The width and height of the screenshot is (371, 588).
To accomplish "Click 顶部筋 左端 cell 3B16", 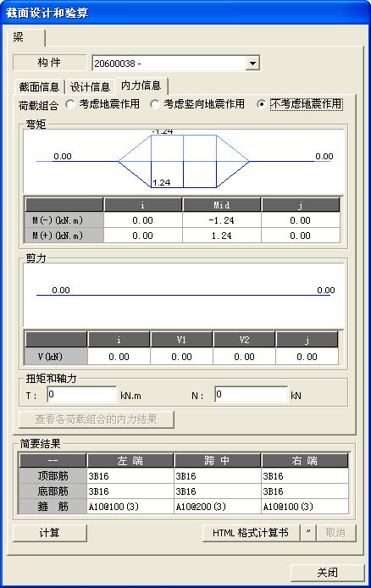I will 130,476.
